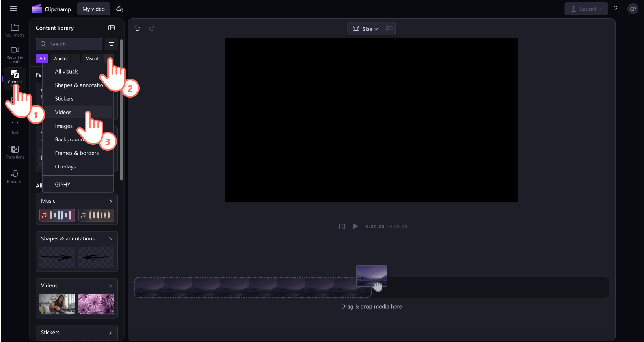Choose Stickers from the Visuals menu
Viewport: 644px width, 342px height.
tap(78, 99)
